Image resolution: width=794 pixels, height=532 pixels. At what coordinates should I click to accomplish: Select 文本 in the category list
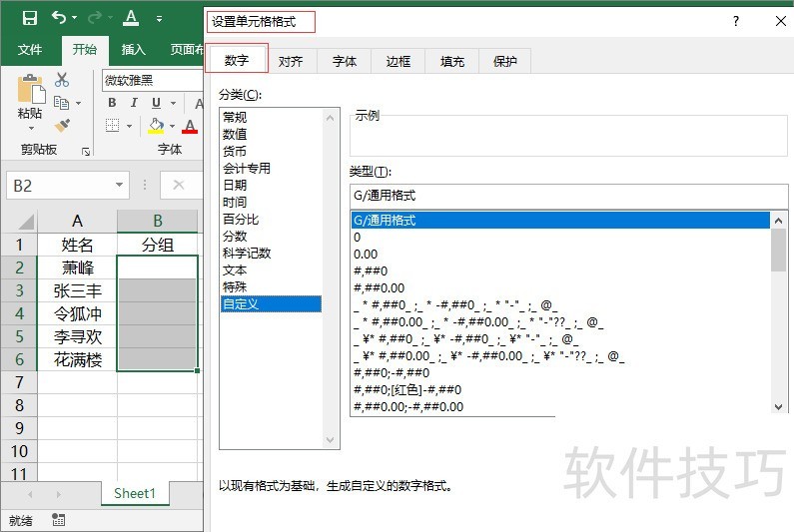click(x=235, y=269)
